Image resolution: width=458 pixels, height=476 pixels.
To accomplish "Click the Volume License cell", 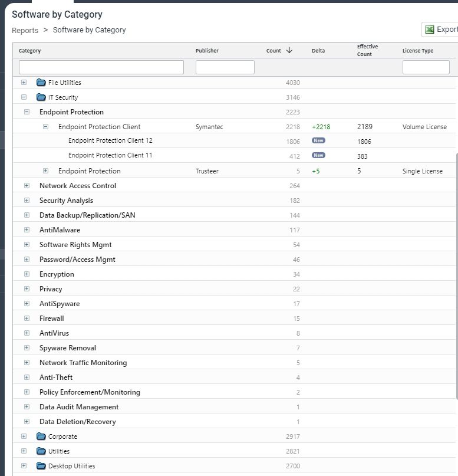I will point(424,127).
